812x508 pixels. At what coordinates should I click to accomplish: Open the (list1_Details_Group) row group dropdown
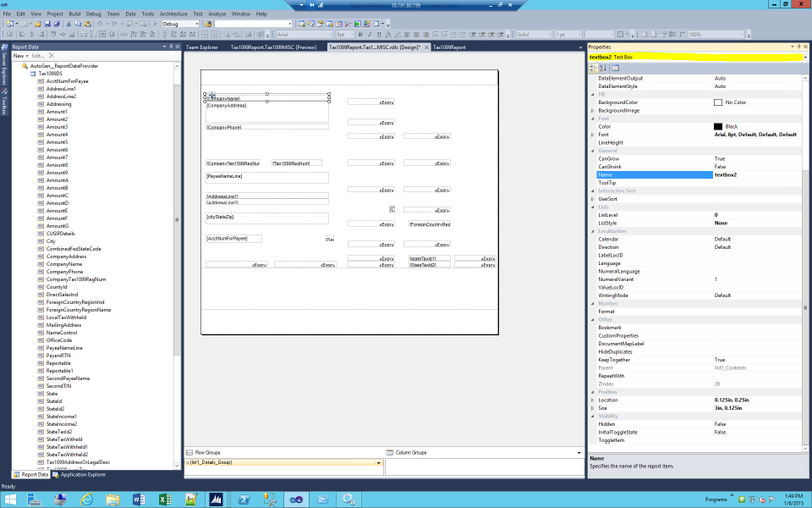click(377, 464)
